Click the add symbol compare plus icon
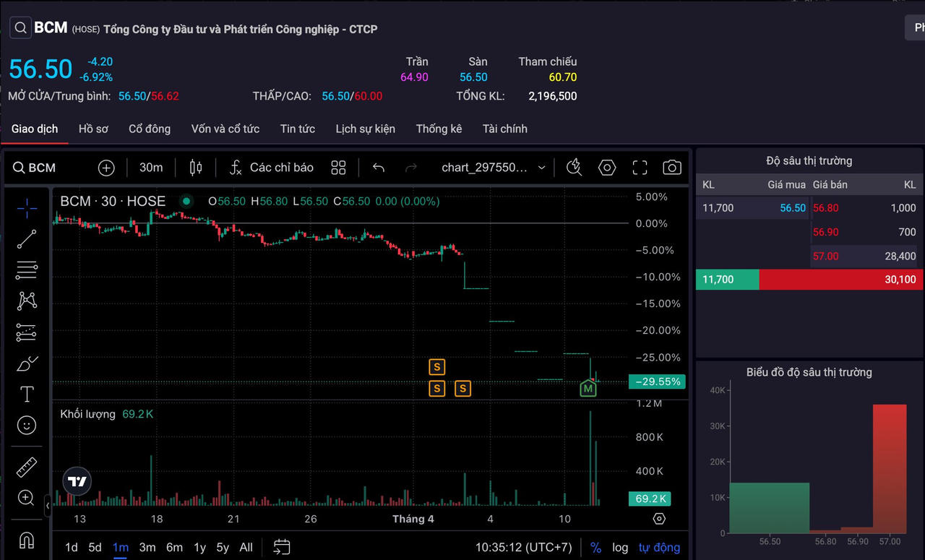This screenshot has height=560, width=925. (106, 168)
